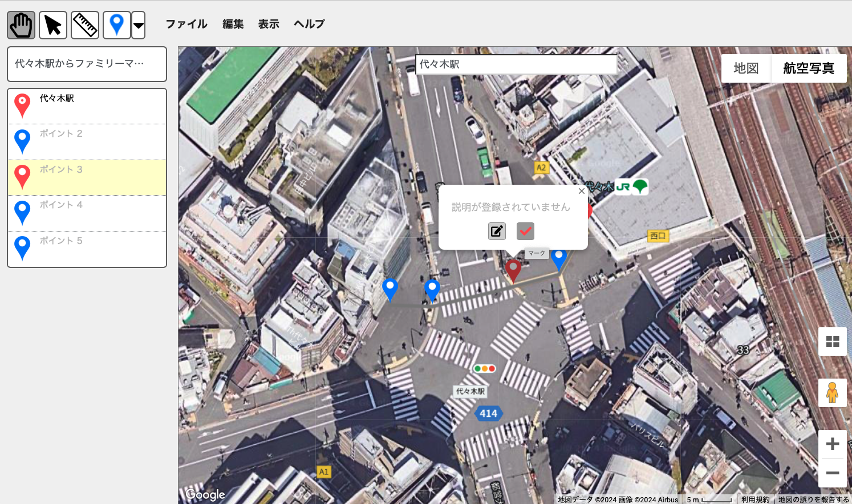This screenshot has width=852, height=504.
Task: Close the marker info popup
Action: (x=581, y=191)
